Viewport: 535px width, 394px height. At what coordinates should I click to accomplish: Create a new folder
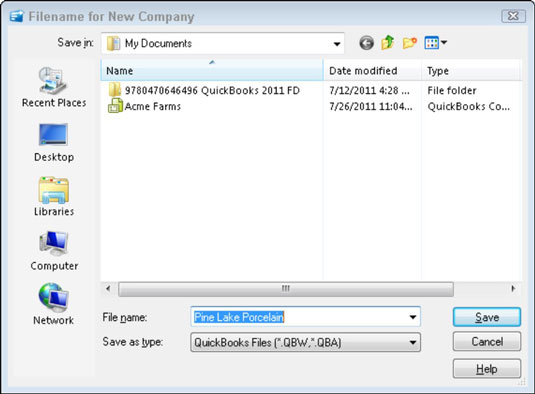coord(409,43)
